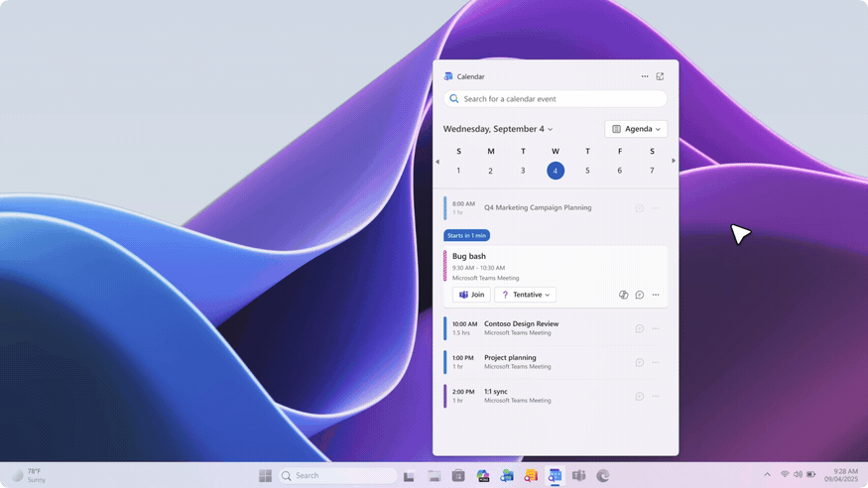Select Monday the 2nd
The width and height of the screenshot is (868, 488).
pyautogui.click(x=490, y=171)
